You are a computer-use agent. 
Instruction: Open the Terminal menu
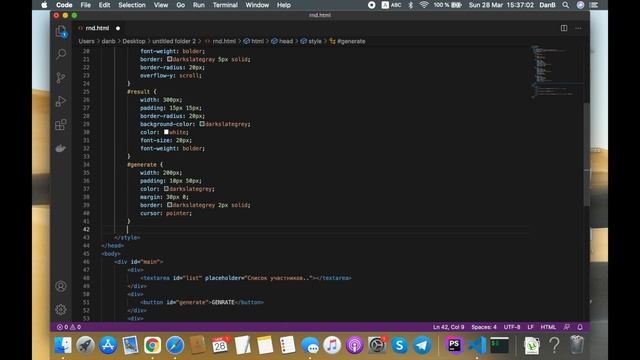pos(225,5)
